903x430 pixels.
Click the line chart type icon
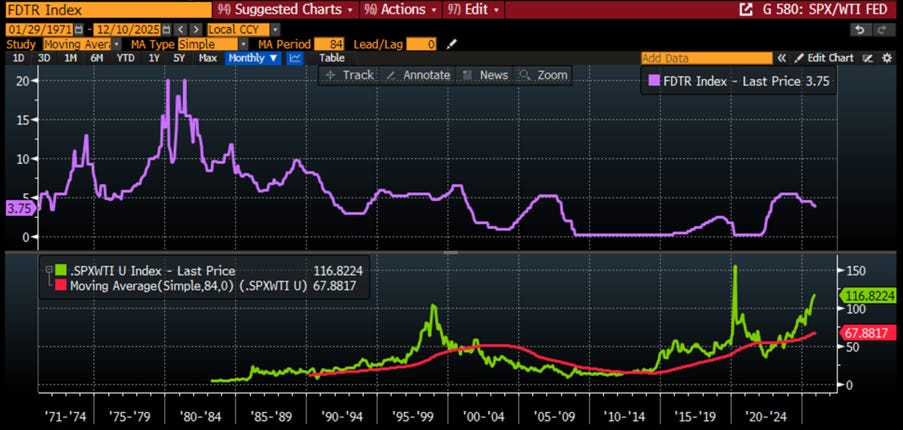[295, 58]
